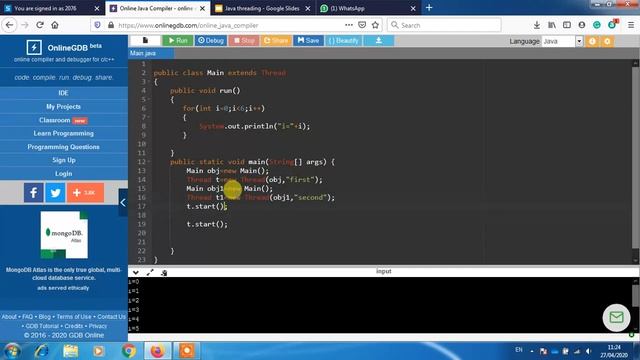Collapse the console with the down chevron
This screenshot has width=640, height=360.
(136, 272)
